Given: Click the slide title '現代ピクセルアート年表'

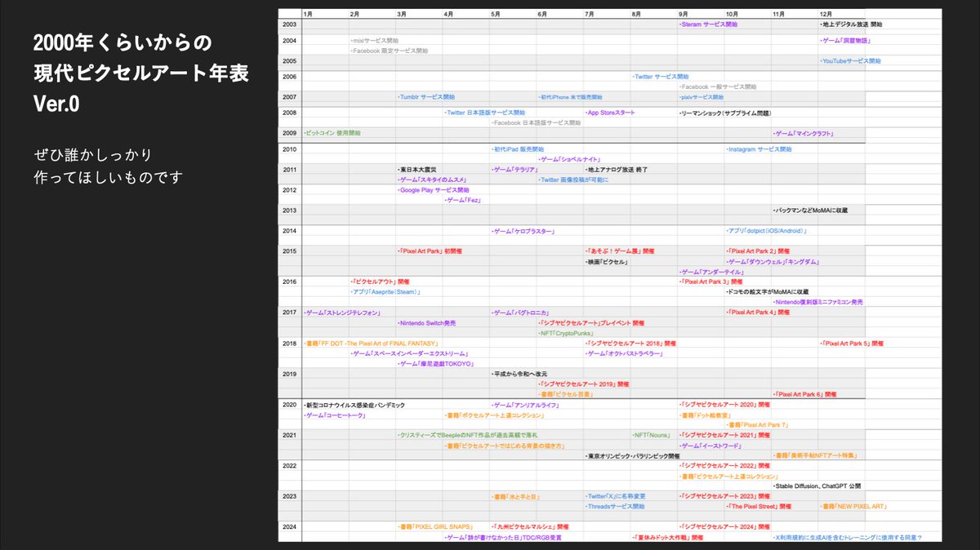Looking at the screenshot, I should [141, 73].
